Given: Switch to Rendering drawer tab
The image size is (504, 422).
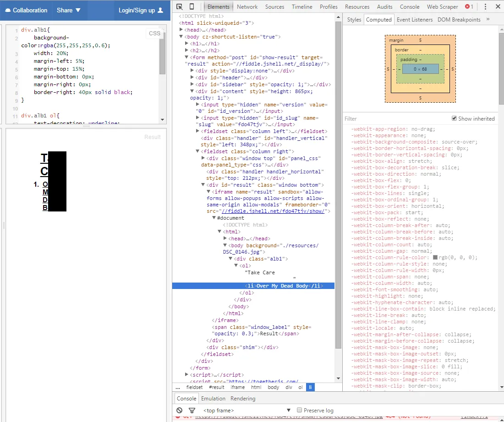Looking at the screenshot, I should pos(243,399).
